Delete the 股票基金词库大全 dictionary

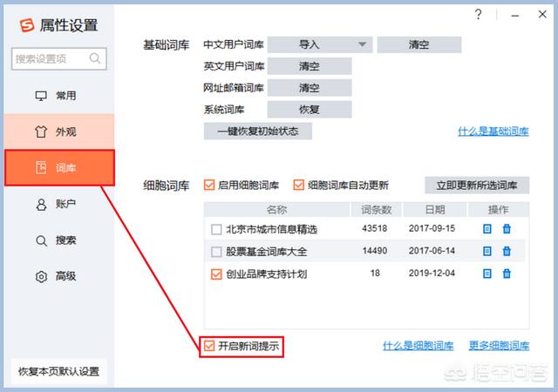(x=507, y=252)
